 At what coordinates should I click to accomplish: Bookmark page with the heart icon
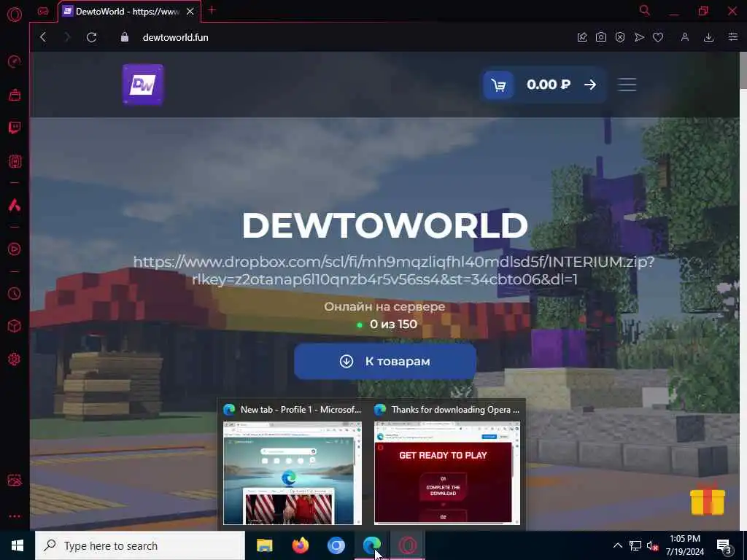coord(658,37)
